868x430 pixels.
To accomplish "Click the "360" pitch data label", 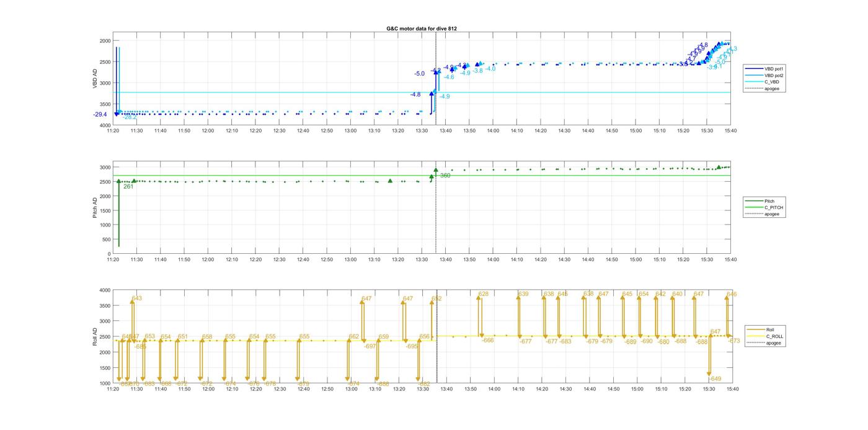I will pyautogui.click(x=445, y=176).
